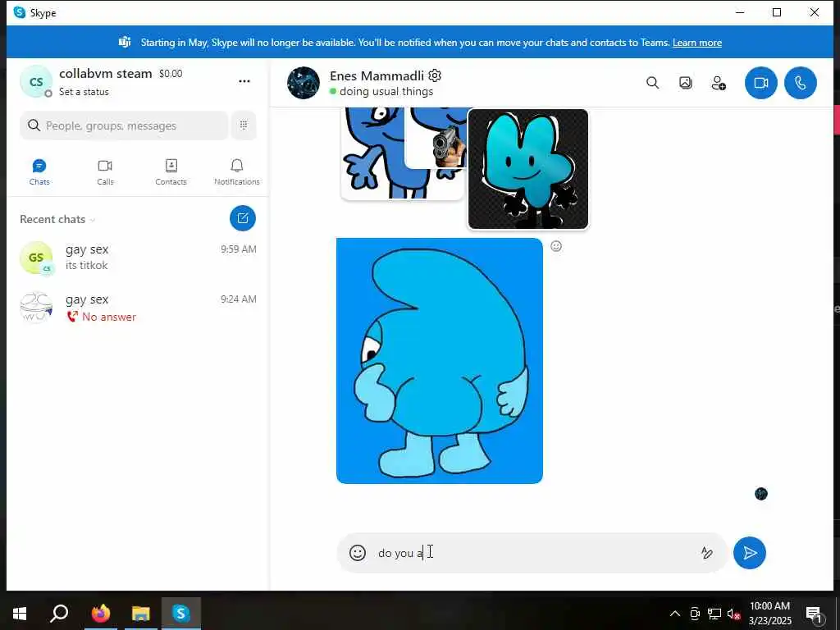840x630 pixels.
Task: Open the writing assistant pen icon
Action: pyautogui.click(x=706, y=553)
